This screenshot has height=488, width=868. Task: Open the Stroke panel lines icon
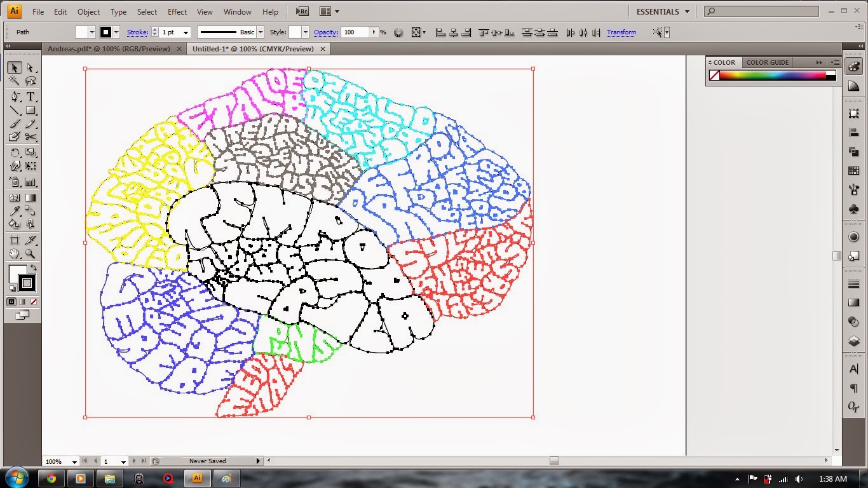click(x=853, y=284)
